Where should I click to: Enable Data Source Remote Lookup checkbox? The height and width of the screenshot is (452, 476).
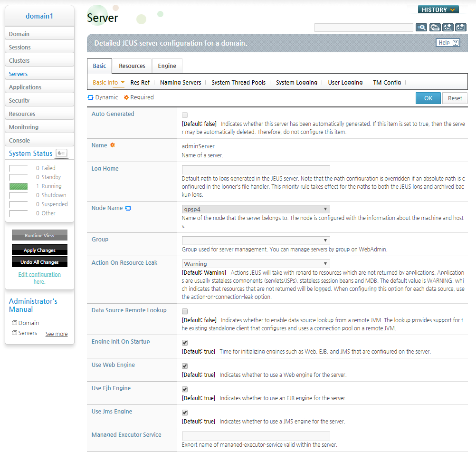(x=185, y=311)
